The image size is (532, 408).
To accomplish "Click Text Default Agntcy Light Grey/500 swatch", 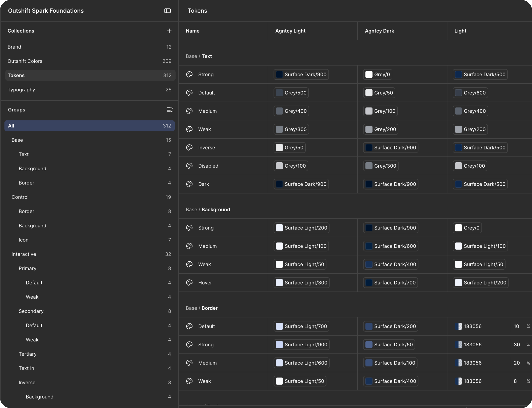I will [279, 93].
